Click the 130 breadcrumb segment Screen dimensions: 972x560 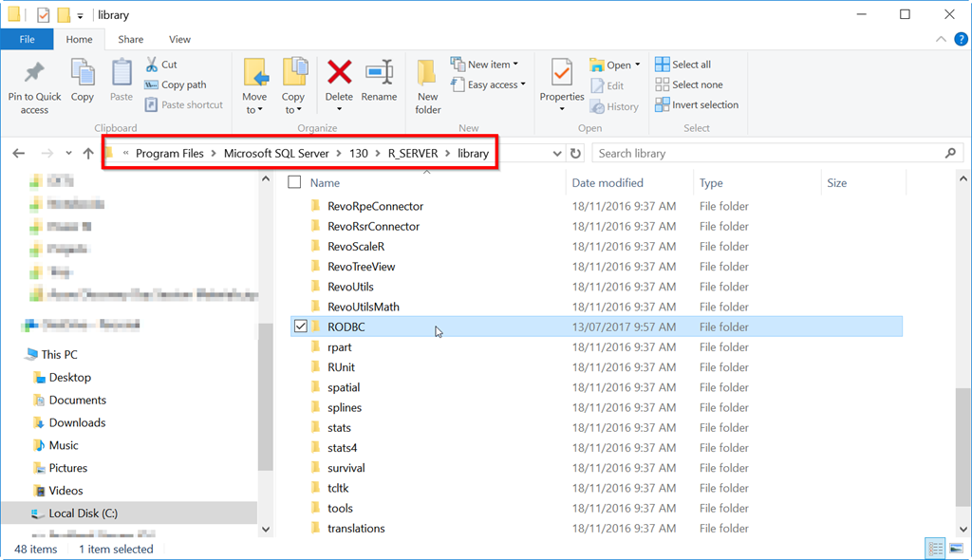tap(358, 153)
